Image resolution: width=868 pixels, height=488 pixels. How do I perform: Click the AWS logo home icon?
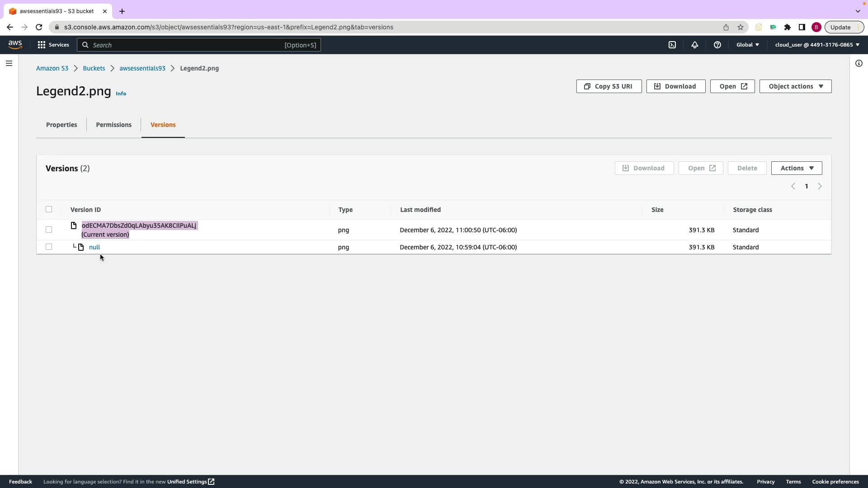pyautogui.click(x=15, y=45)
